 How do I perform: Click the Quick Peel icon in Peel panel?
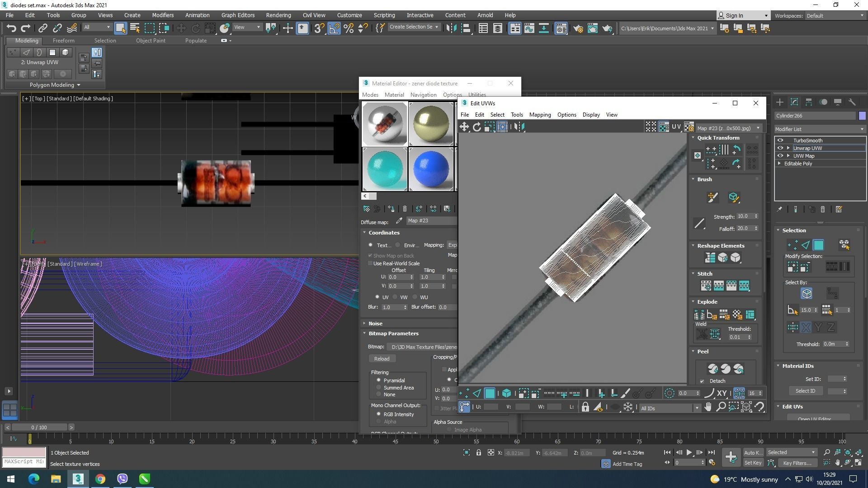coord(713,369)
